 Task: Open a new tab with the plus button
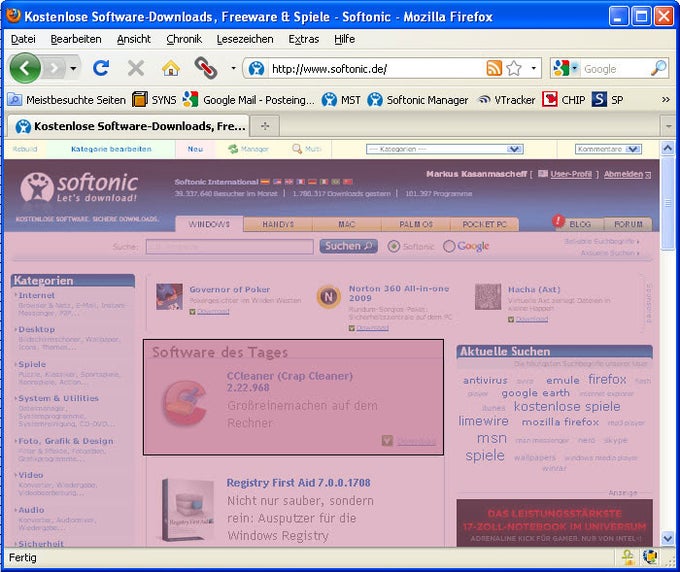coord(265,126)
